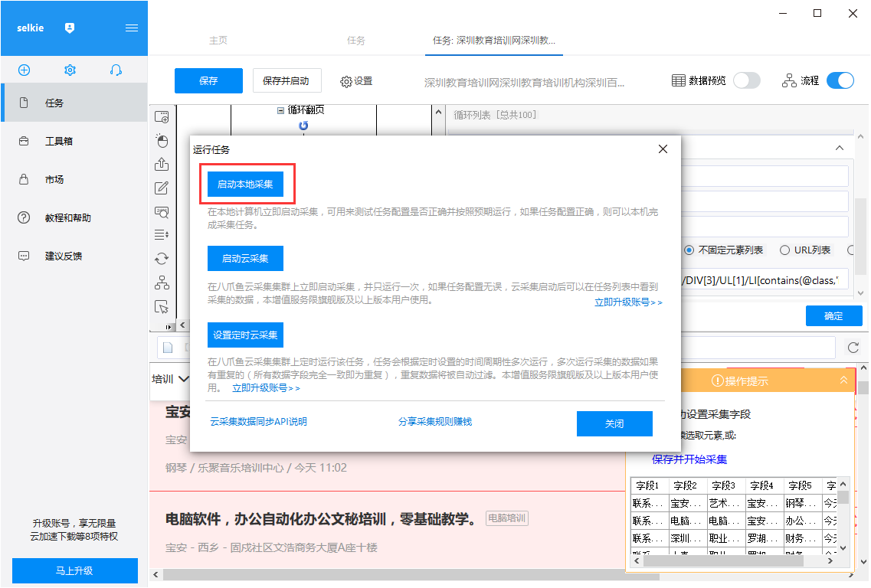Viewport: 871px width, 588px height.
Task: Click the headset customer service icon
Action: [x=116, y=70]
